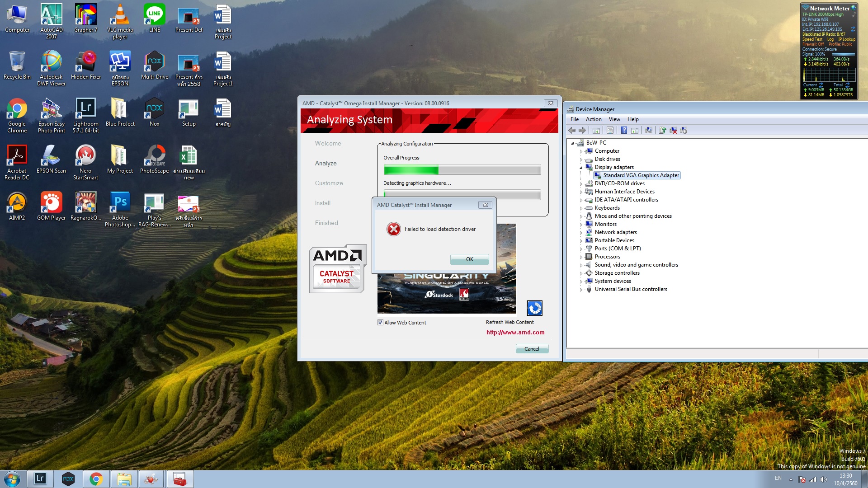
Task: Click the Refresh Web Content label
Action: point(509,322)
